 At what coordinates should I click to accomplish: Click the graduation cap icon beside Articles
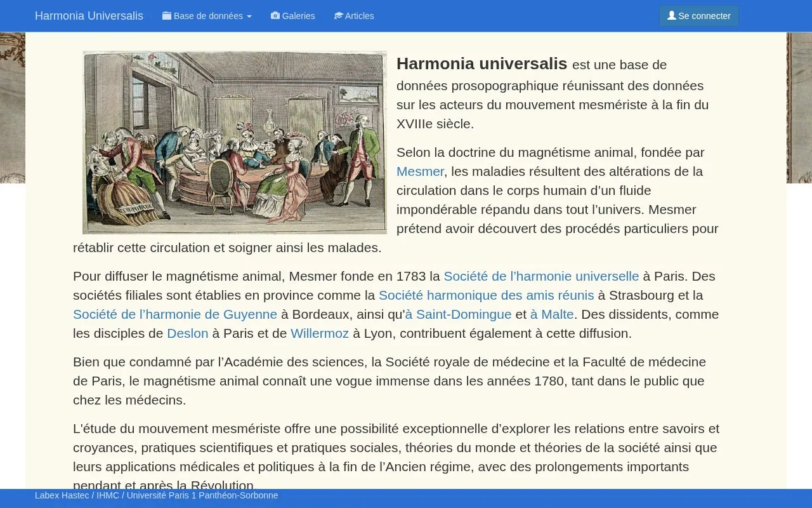pyautogui.click(x=339, y=16)
